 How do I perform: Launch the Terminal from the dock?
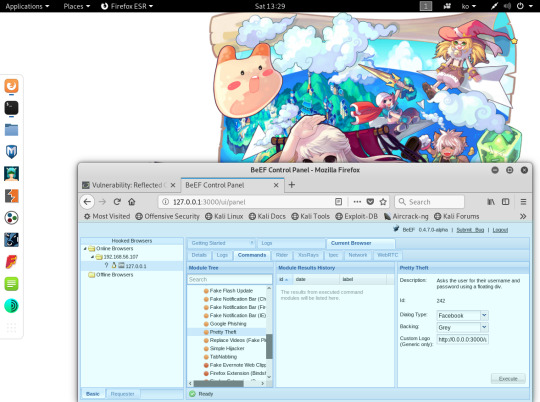11,108
